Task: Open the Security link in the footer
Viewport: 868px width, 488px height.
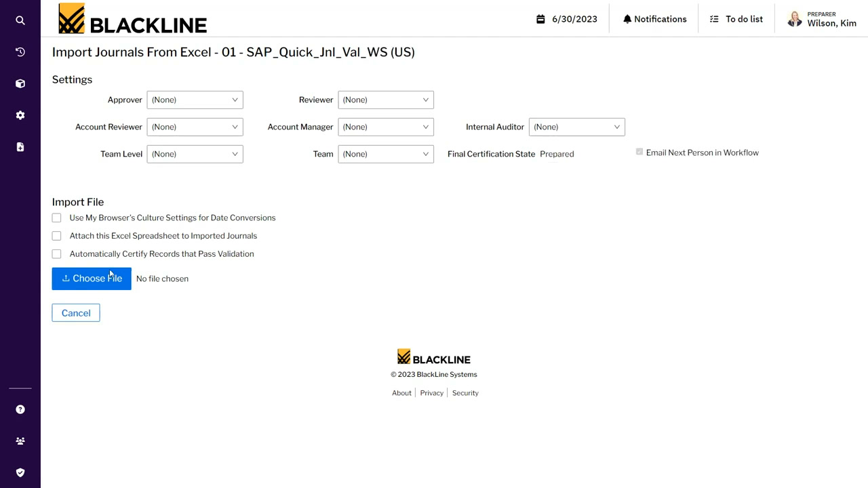Action: (465, 393)
